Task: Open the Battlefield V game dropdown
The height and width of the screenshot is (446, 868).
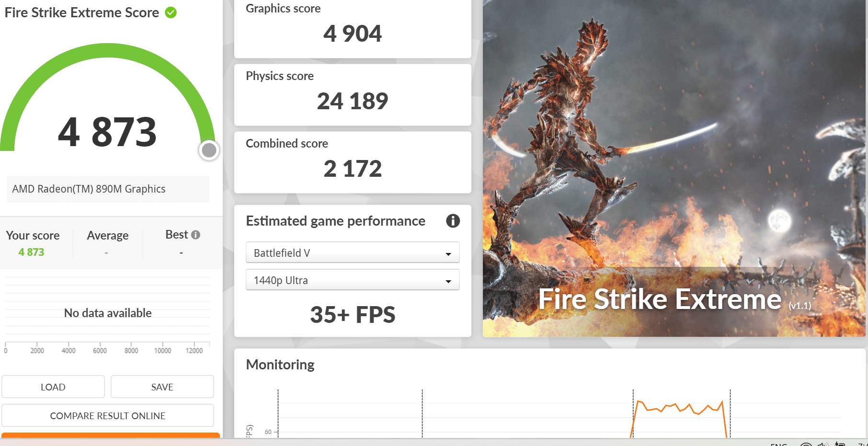Action: coord(353,253)
